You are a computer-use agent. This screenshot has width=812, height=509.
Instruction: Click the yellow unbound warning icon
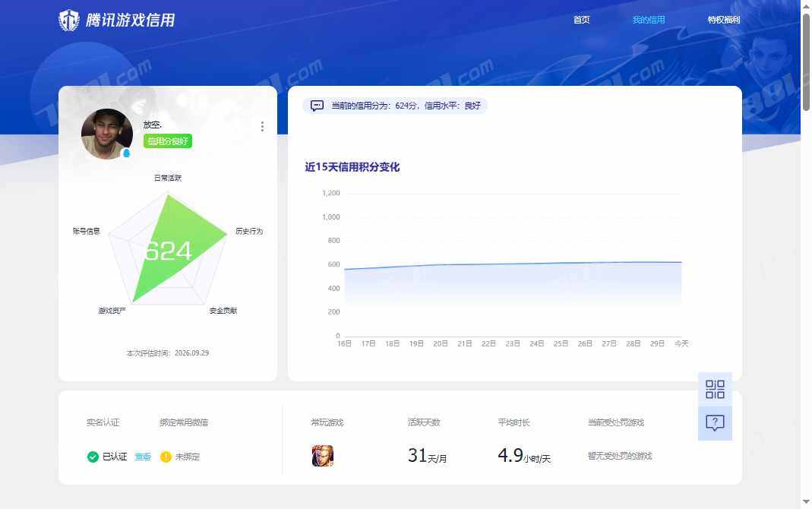click(166, 457)
